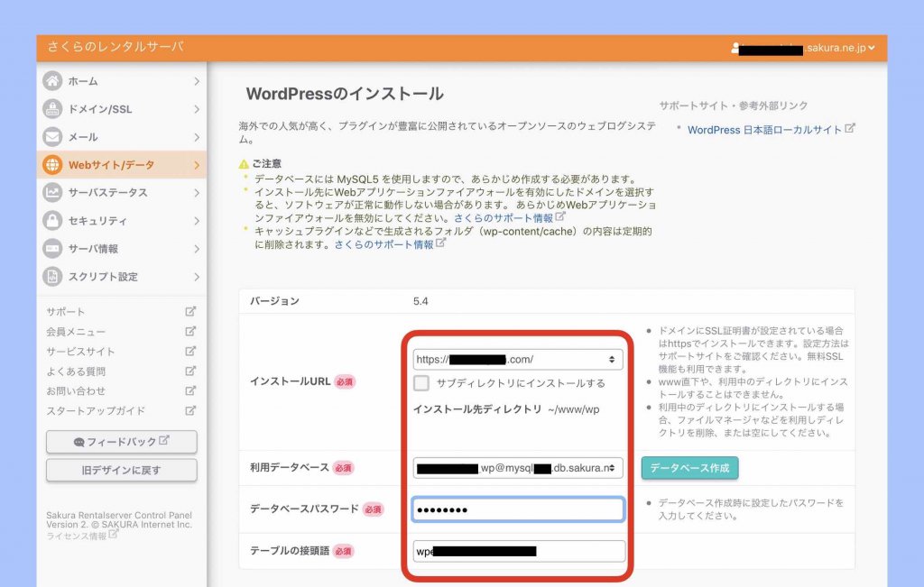Expand Webサイト/データ menu chevron
Screen dimensions: 924x587
pyautogui.click(x=197, y=165)
